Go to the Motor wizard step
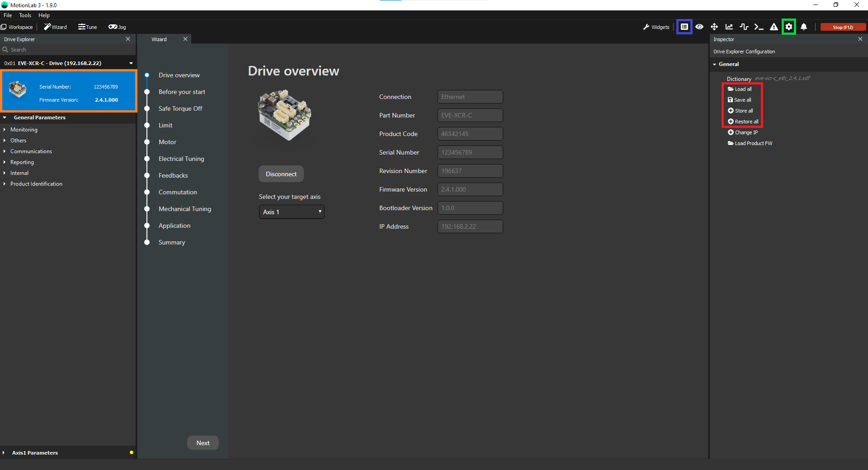868x470 pixels. click(167, 142)
